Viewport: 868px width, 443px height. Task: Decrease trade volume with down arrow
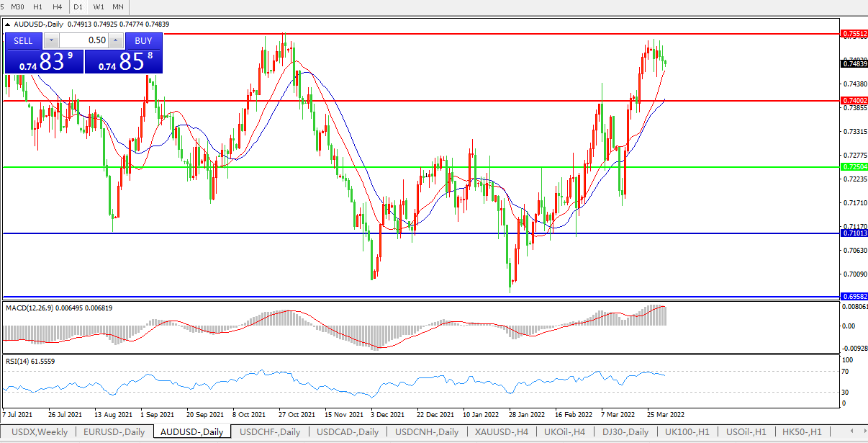coord(50,40)
